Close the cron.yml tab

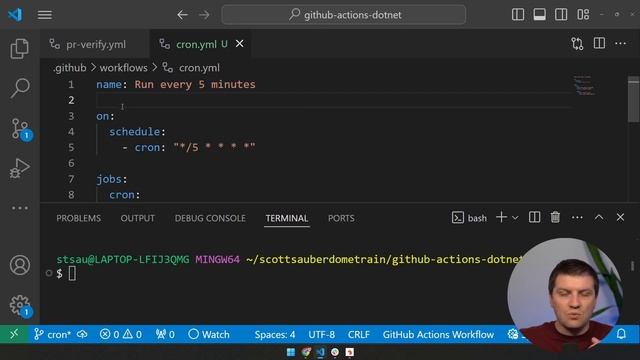click(240, 44)
